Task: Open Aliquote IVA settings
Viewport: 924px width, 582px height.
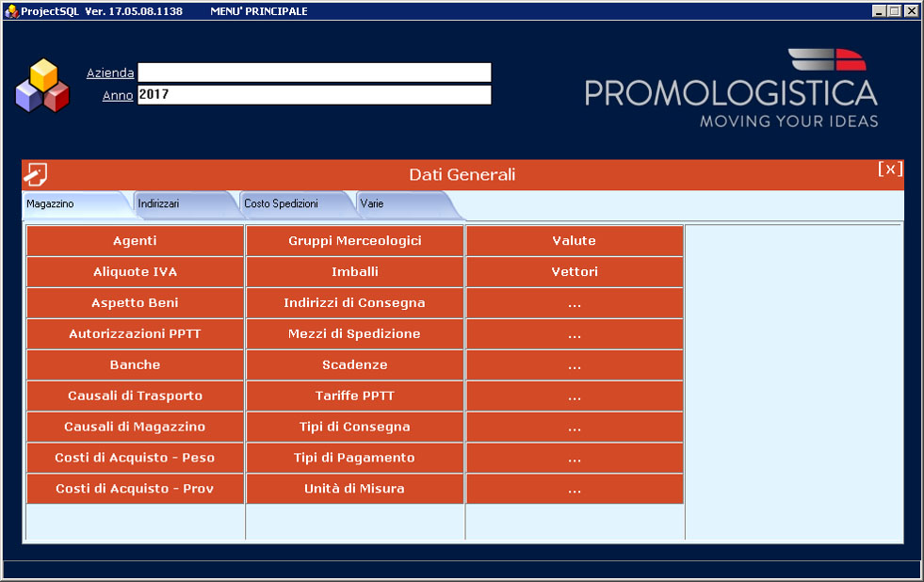Action: click(x=135, y=272)
